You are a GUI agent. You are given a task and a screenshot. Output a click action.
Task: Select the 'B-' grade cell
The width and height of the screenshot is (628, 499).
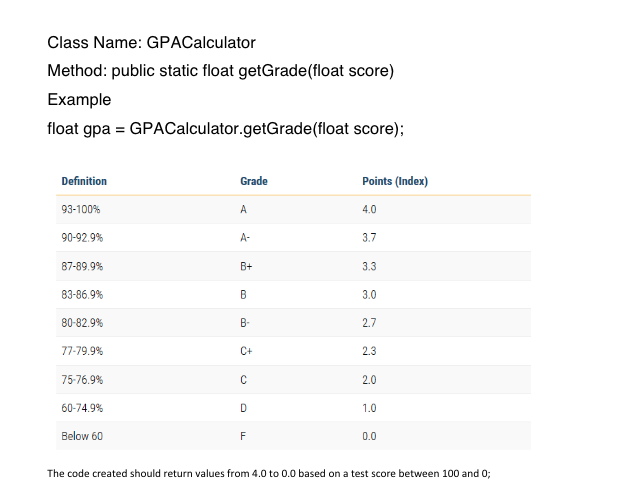(x=245, y=323)
